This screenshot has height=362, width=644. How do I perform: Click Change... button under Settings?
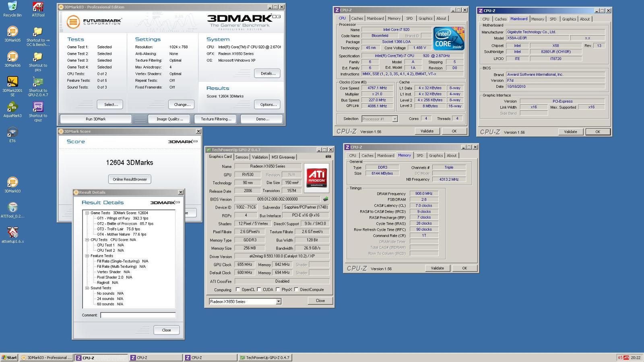point(182,105)
